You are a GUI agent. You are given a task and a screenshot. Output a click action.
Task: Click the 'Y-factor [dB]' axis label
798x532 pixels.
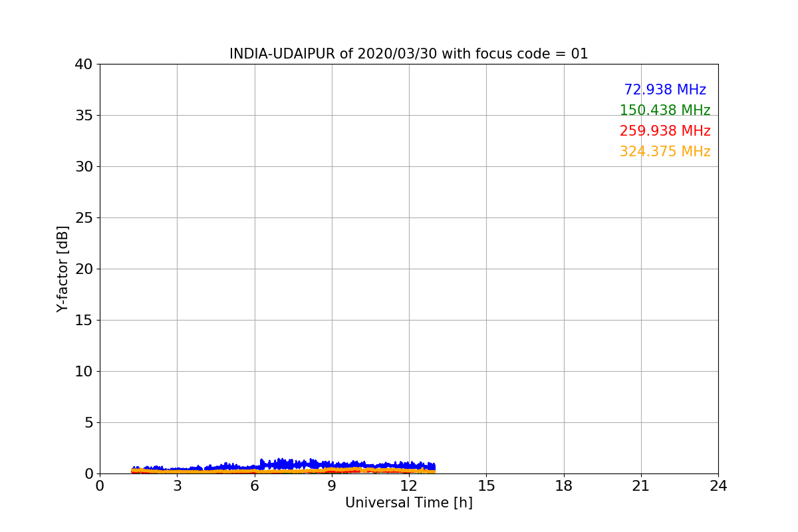click(x=63, y=269)
